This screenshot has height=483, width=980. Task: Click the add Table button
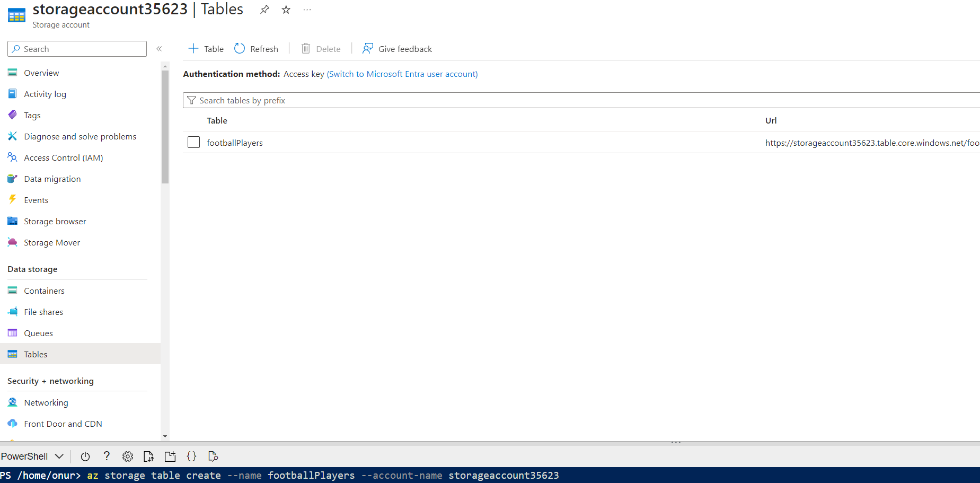[x=206, y=49]
